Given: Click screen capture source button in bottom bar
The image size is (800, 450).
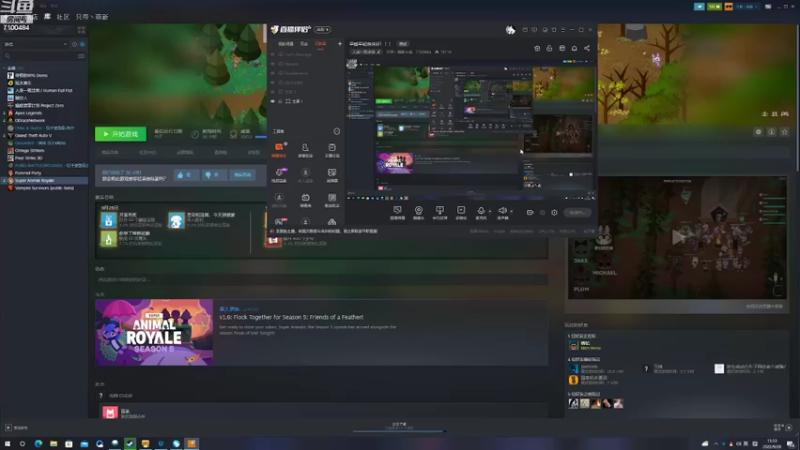Looking at the screenshot, I should tap(397, 213).
